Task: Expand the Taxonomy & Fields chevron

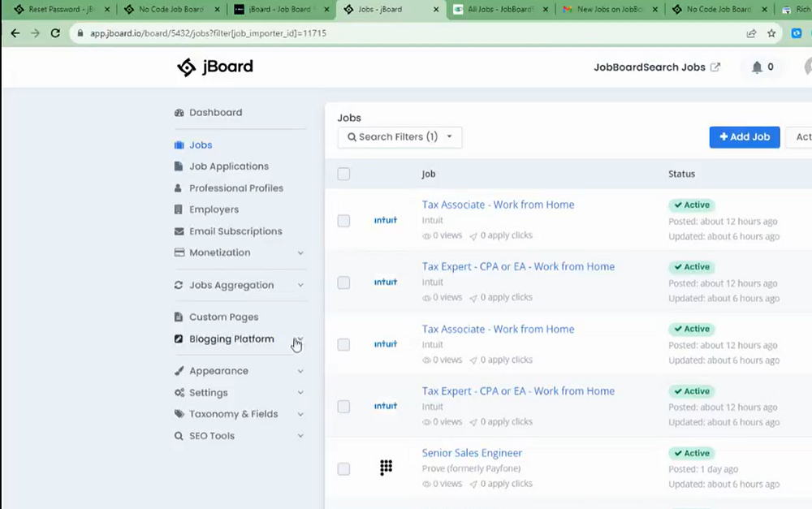Action: (300, 414)
